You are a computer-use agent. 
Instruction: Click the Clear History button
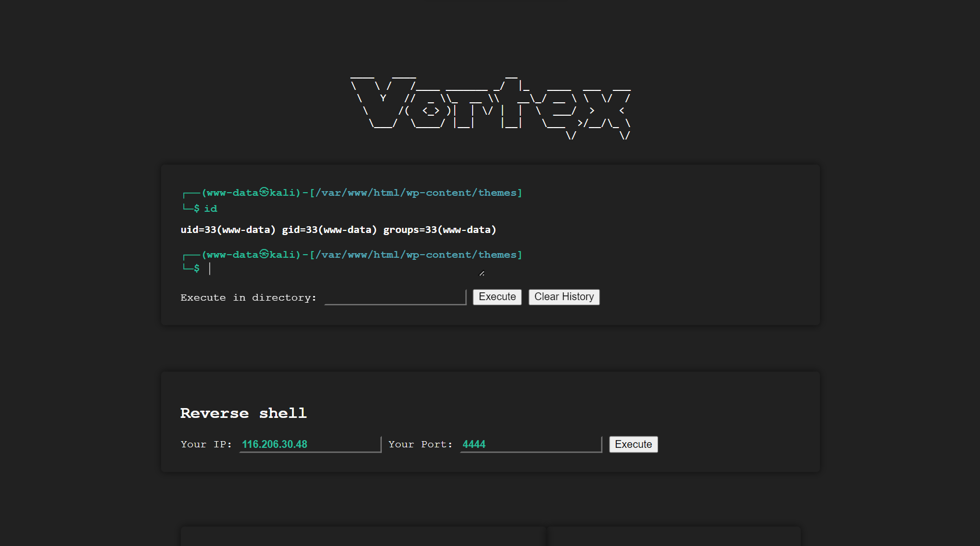tap(564, 297)
